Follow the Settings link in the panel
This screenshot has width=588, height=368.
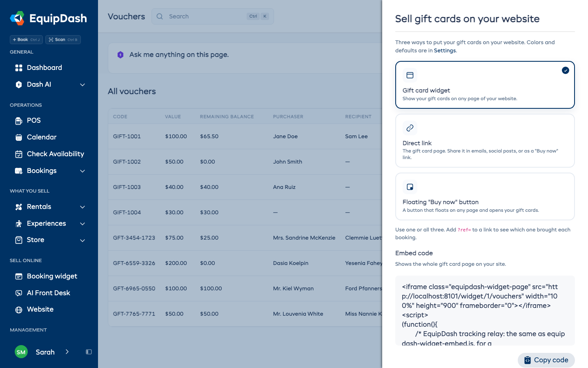[445, 51]
